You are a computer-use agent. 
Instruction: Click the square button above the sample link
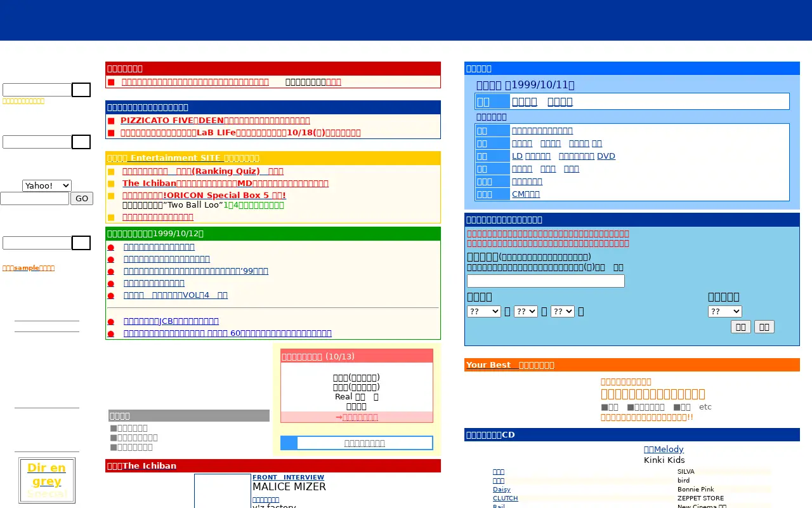tap(81, 243)
